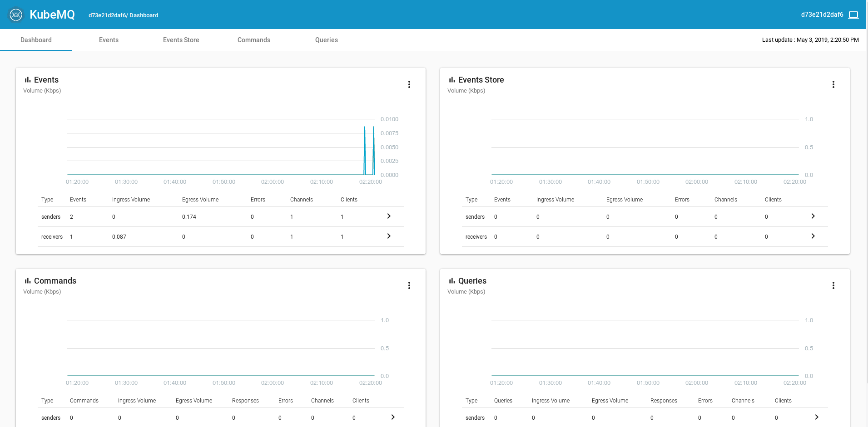This screenshot has width=868, height=427.
Task: Switch to the Events tab
Action: [109, 40]
